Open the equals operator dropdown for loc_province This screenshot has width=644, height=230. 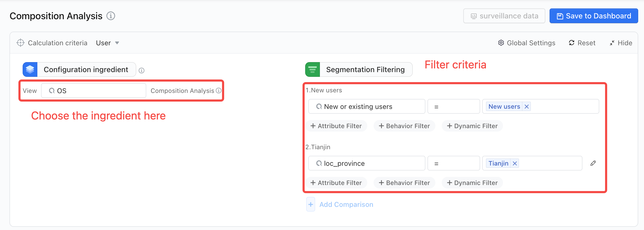454,163
